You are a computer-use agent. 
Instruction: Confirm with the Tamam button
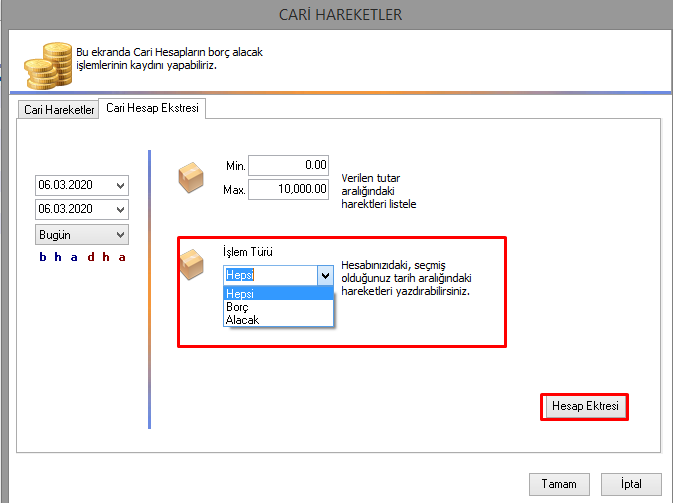pyautogui.click(x=558, y=484)
